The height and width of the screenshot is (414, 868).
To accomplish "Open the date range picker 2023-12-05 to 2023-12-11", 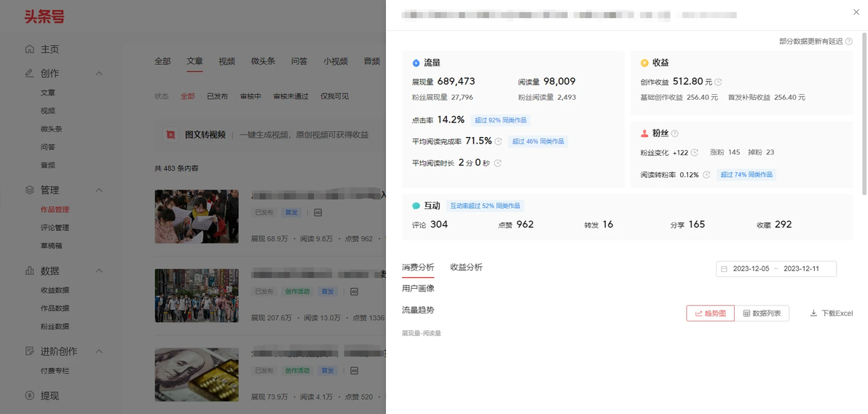I will 776,269.
